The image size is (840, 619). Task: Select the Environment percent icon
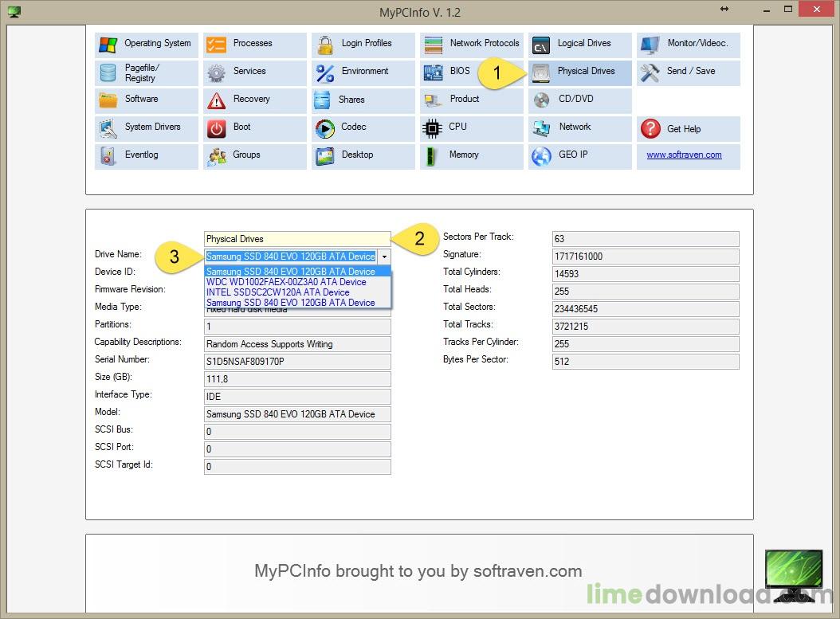coord(324,72)
